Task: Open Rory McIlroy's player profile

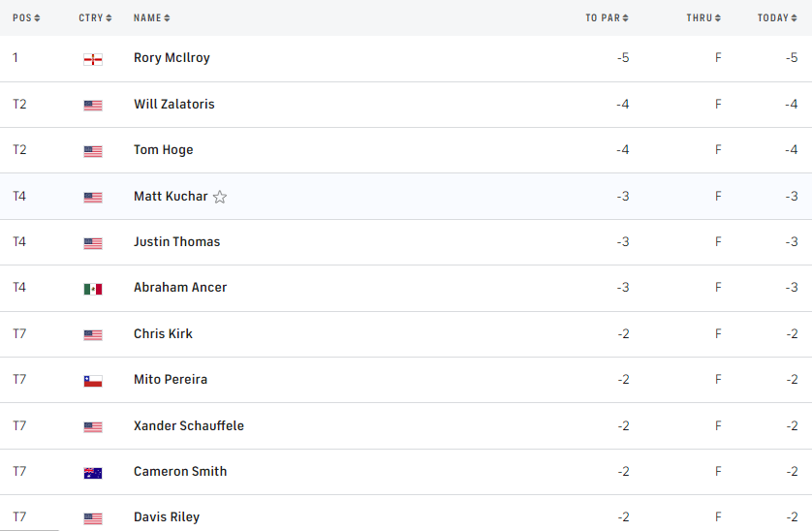Action: (172, 58)
